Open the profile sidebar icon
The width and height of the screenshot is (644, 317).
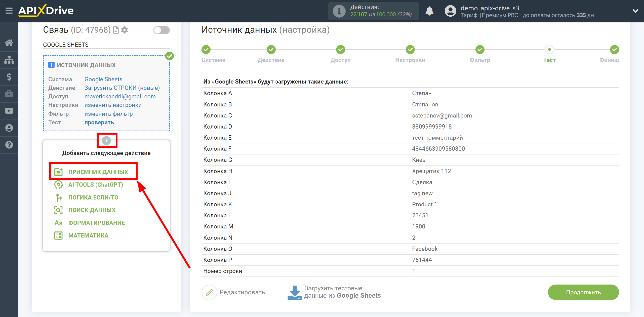[x=9, y=128]
